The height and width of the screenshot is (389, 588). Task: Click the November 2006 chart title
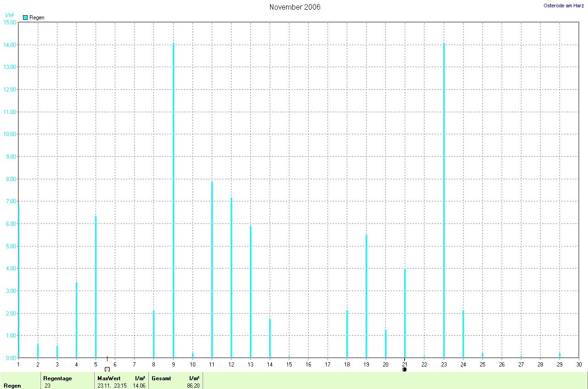coord(295,7)
